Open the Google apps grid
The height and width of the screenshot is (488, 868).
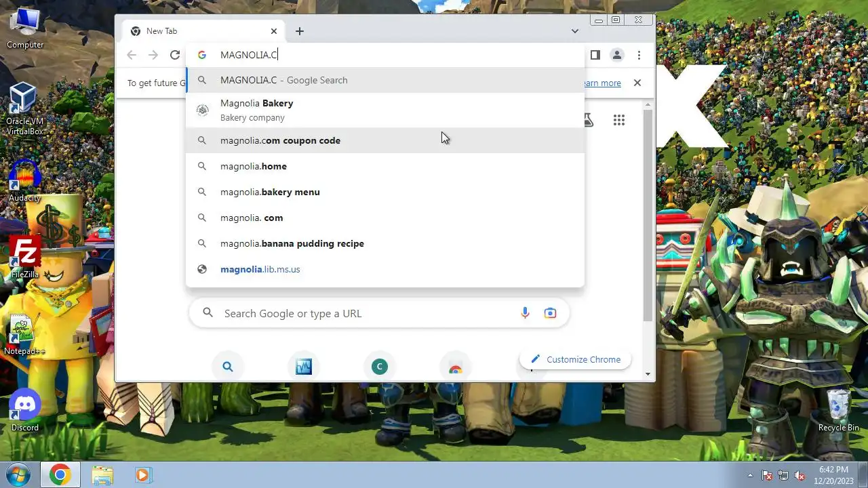point(618,120)
